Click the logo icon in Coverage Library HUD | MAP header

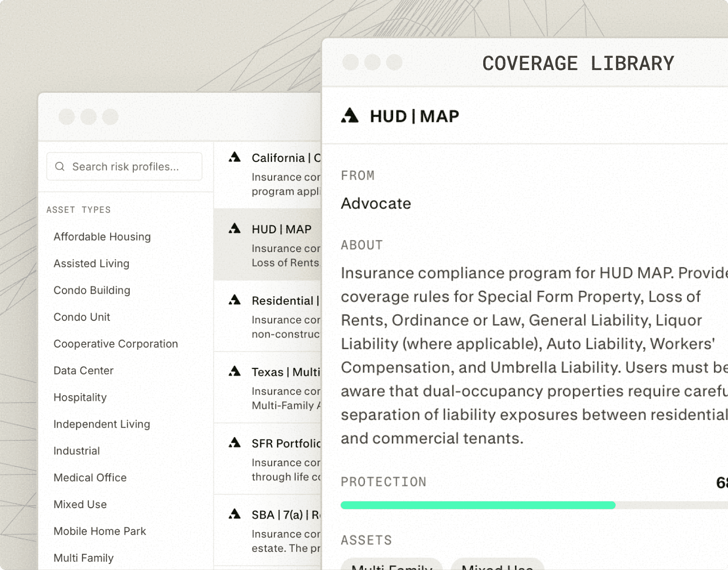pos(350,116)
